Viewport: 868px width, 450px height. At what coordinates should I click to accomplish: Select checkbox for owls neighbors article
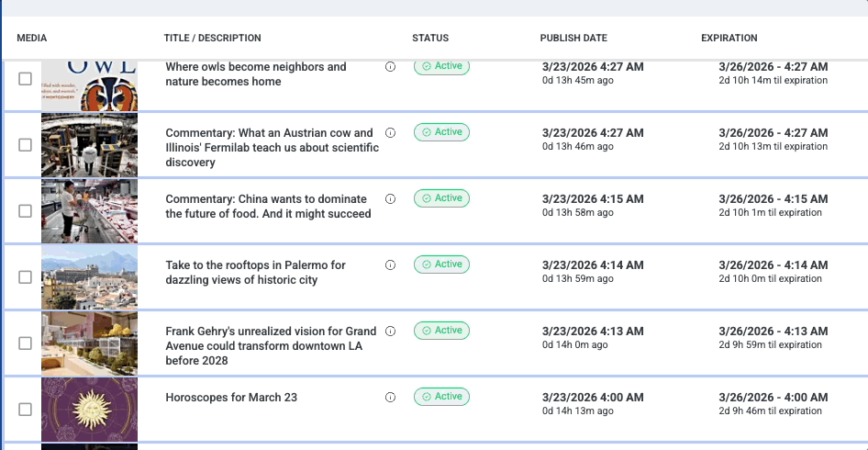point(26,79)
